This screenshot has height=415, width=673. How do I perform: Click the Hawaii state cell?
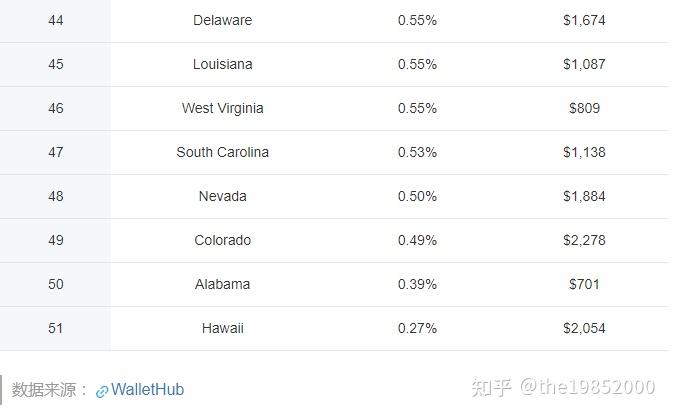point(222,328)
